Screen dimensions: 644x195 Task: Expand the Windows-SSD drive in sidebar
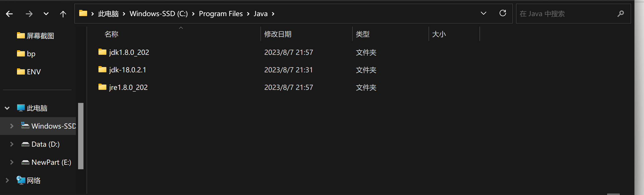11,126
